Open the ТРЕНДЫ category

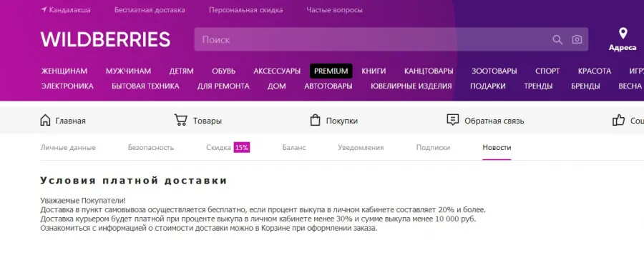point(538,86)
